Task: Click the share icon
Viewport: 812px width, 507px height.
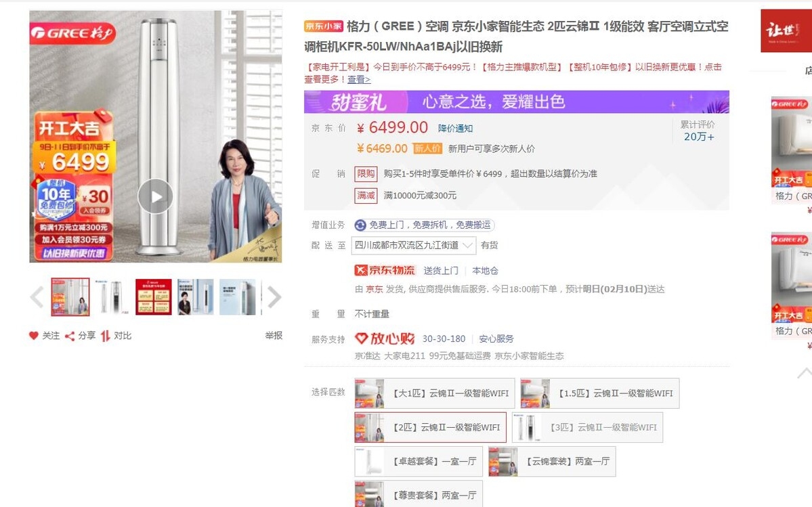Action: click(x=69, y=336)
